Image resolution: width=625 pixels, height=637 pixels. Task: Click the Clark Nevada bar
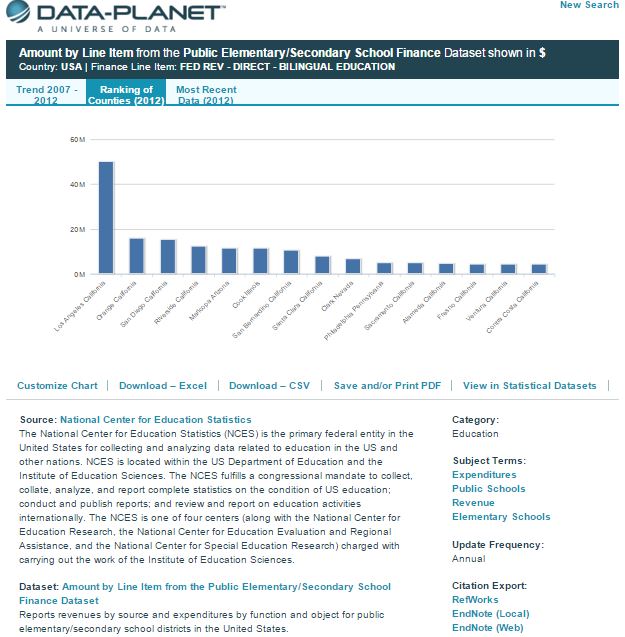[x=353, y=266]
